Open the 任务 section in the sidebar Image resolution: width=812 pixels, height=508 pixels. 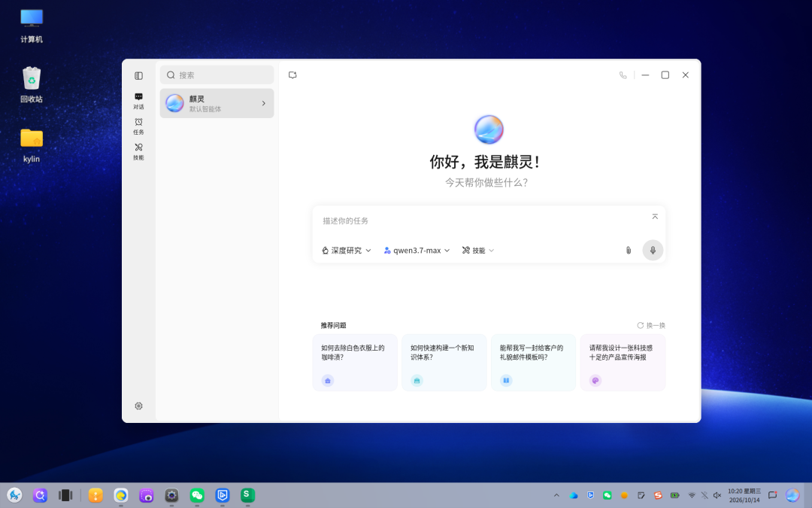(x=138, y=126)
